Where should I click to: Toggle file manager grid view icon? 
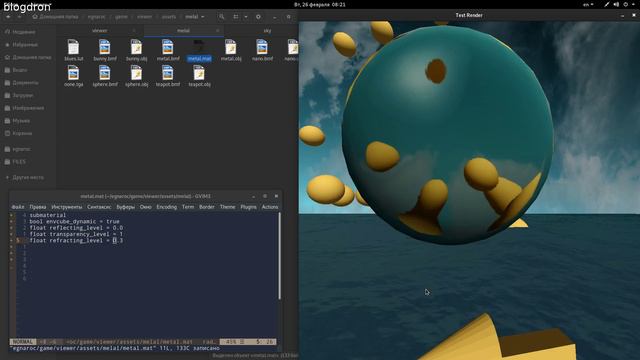click(236, 17)
